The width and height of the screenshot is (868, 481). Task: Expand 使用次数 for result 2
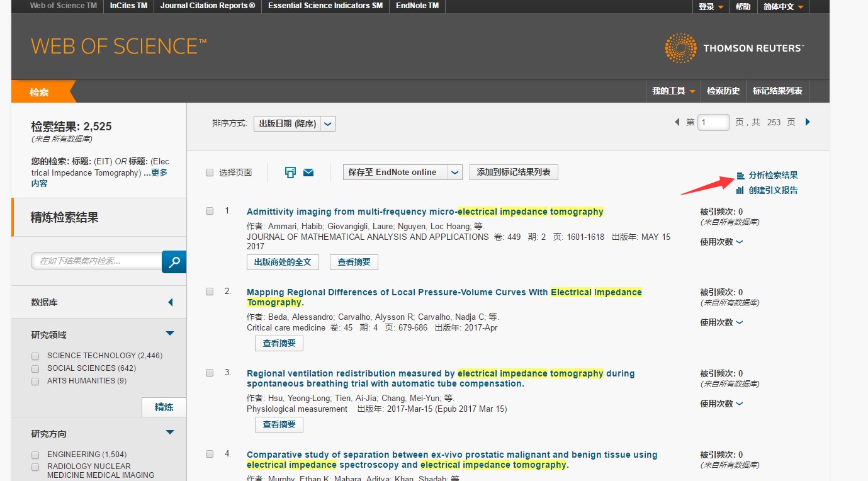[x=721, y=322]
